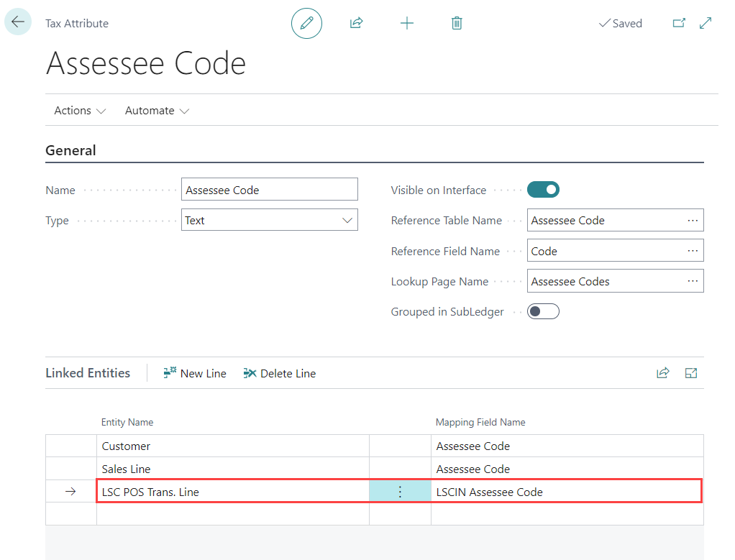
Task: Click the back arrow button
Action: coord(18,22)
